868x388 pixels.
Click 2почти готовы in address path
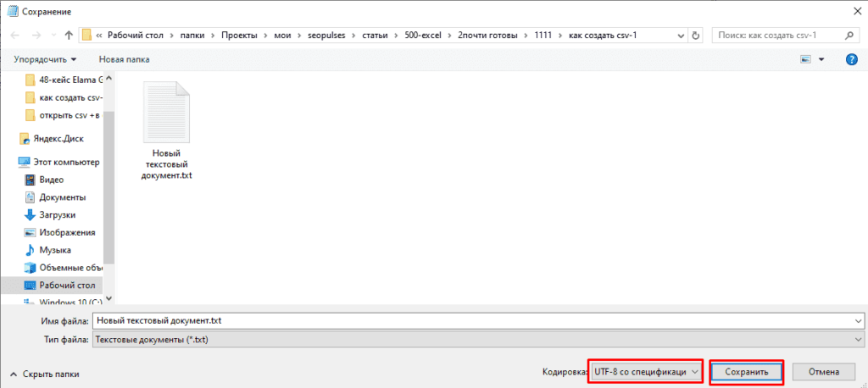pyautogui.click(x=487, y=36)
